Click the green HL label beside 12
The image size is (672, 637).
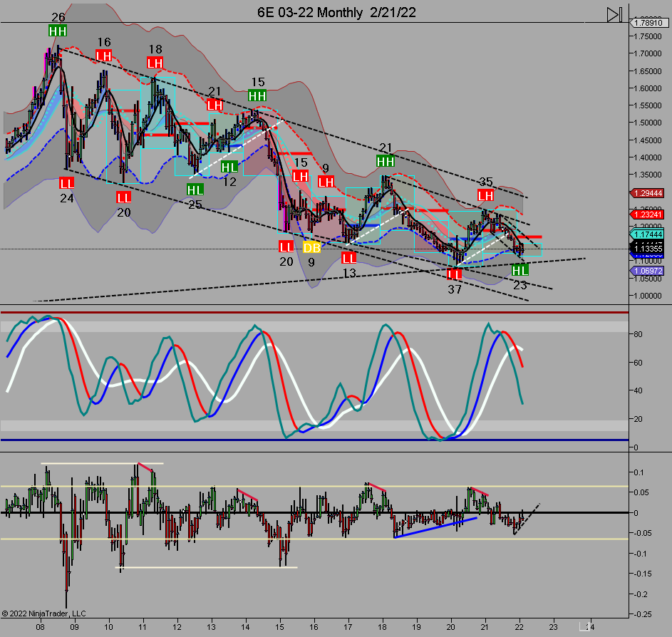pos(229,167)
